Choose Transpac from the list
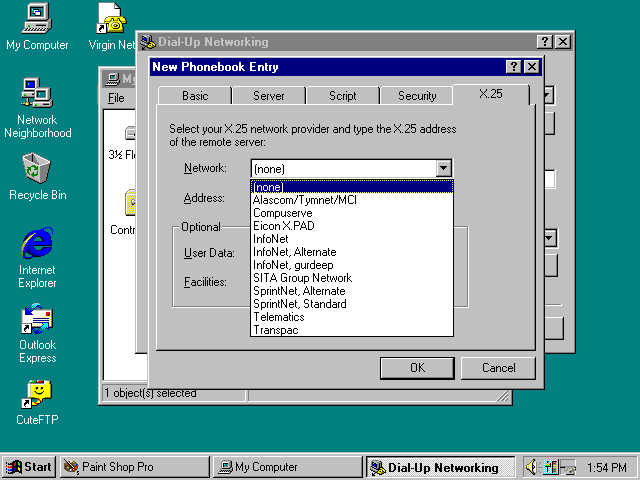Viewport: 640px width, 480px height. (352, 330)
